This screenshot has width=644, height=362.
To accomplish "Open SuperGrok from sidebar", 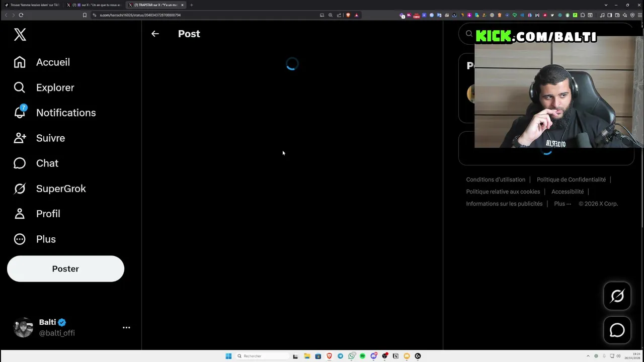I will [49, 189].
